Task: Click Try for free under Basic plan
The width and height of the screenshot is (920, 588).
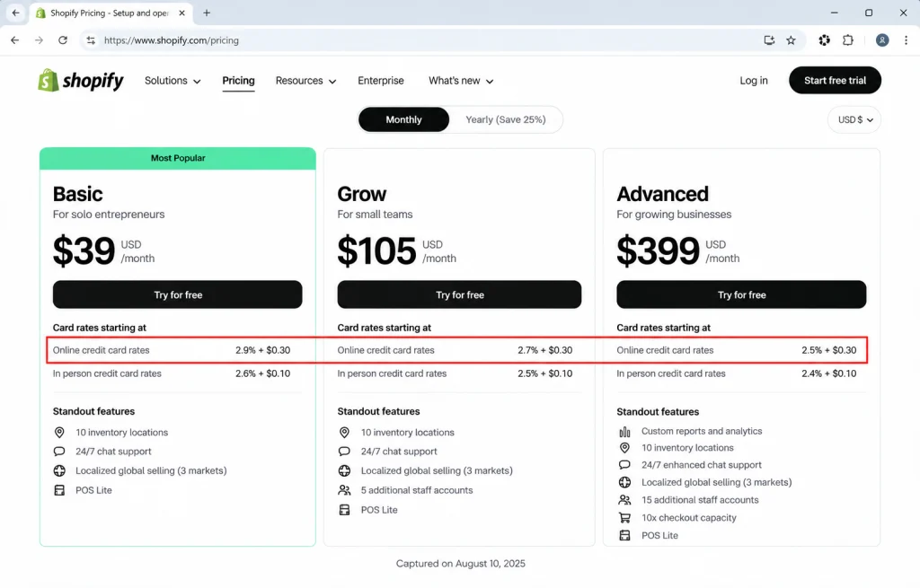Action: pyautogui.click(x=178, y=294)
